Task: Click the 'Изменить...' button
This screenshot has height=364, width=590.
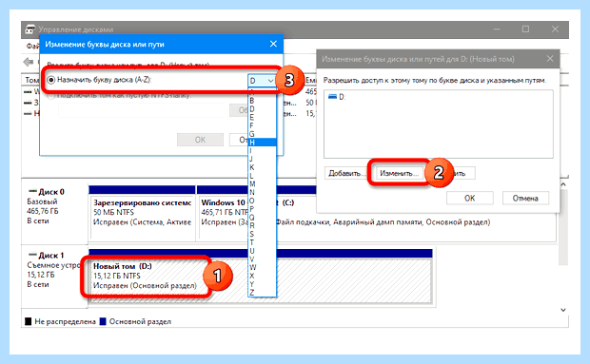Action: click(399, 173)
